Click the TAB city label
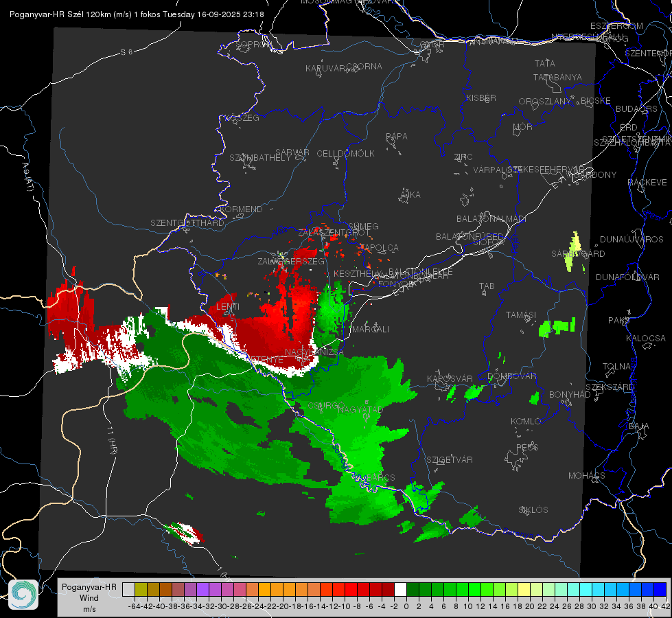Viewport: 672px width, 618px height. click(x=487, y=286)
